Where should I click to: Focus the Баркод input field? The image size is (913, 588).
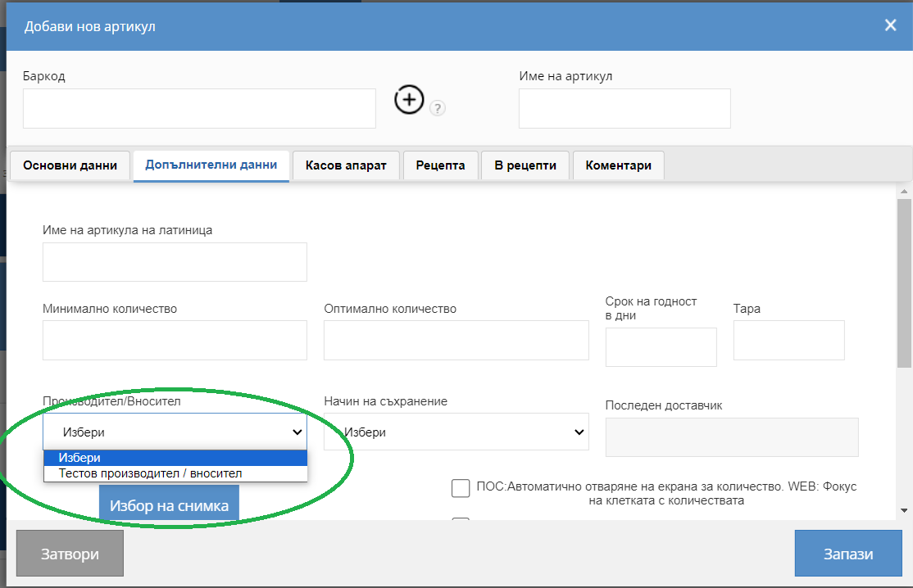199,108
